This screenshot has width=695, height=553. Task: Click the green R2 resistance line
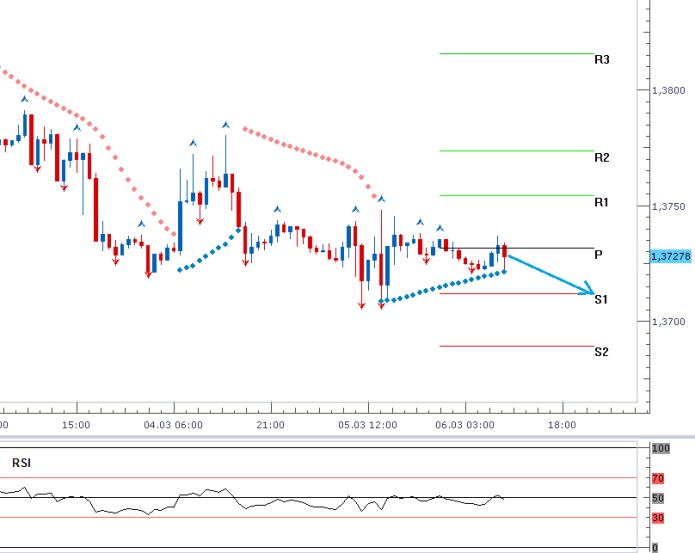516,151
